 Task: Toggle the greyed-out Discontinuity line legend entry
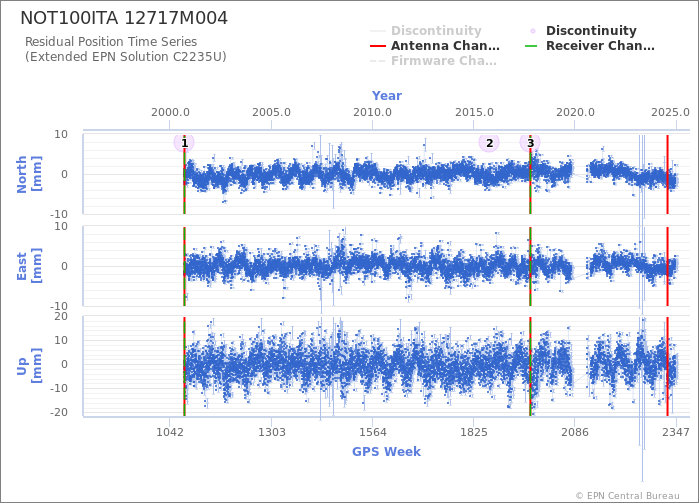426,30
